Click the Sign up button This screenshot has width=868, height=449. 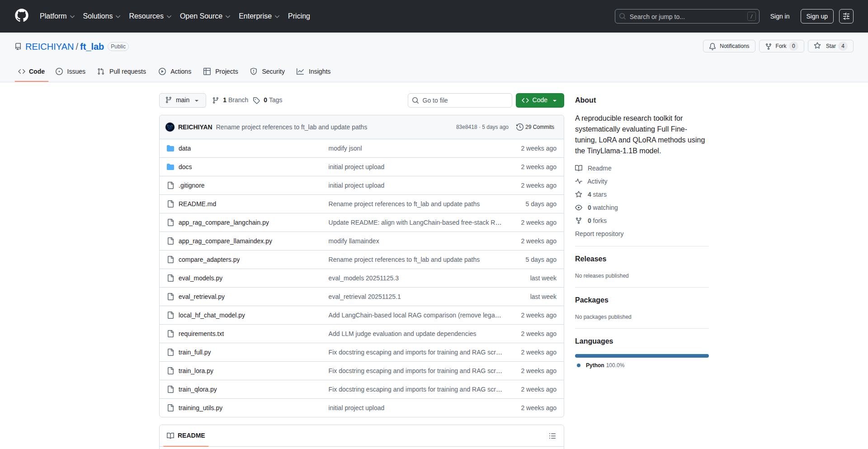pos(816,16)
